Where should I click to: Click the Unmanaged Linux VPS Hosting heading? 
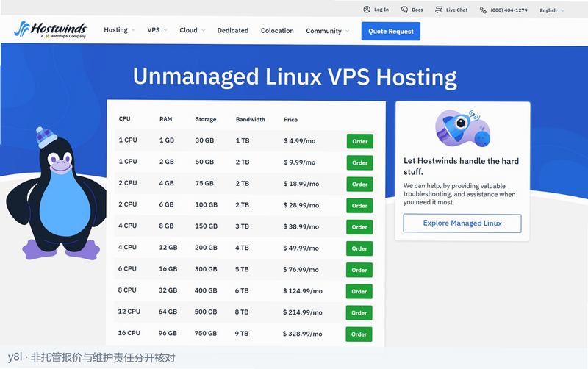coord(295,77)
